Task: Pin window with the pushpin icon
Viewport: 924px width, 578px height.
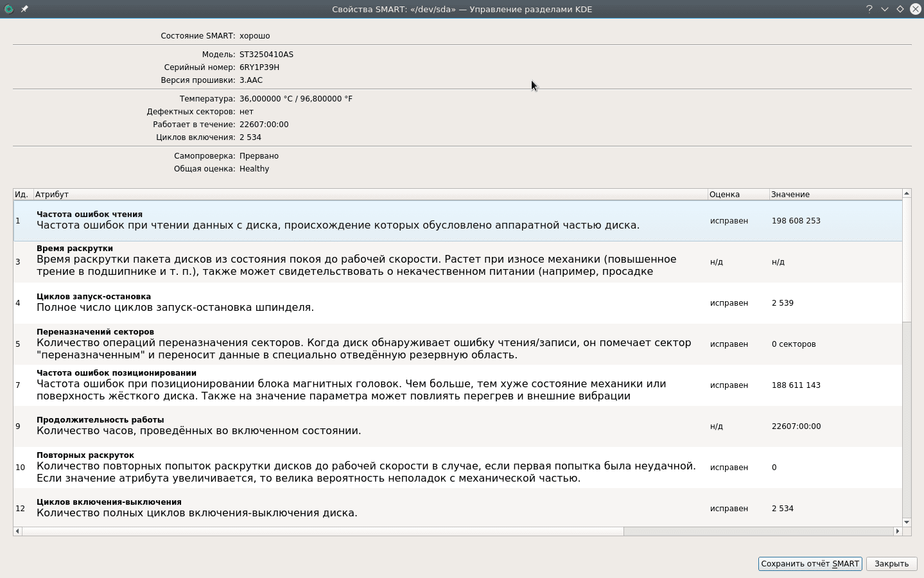Action: pos(24,9)
